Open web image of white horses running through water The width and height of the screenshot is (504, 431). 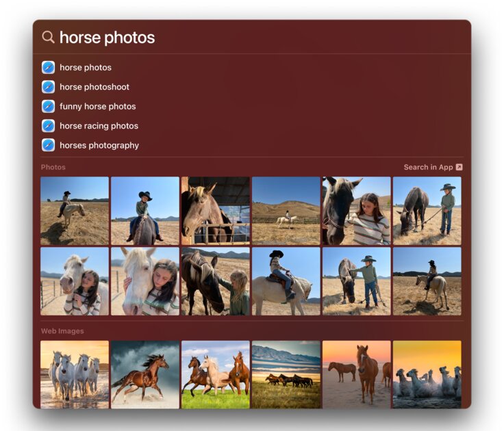tap(75, 374)
